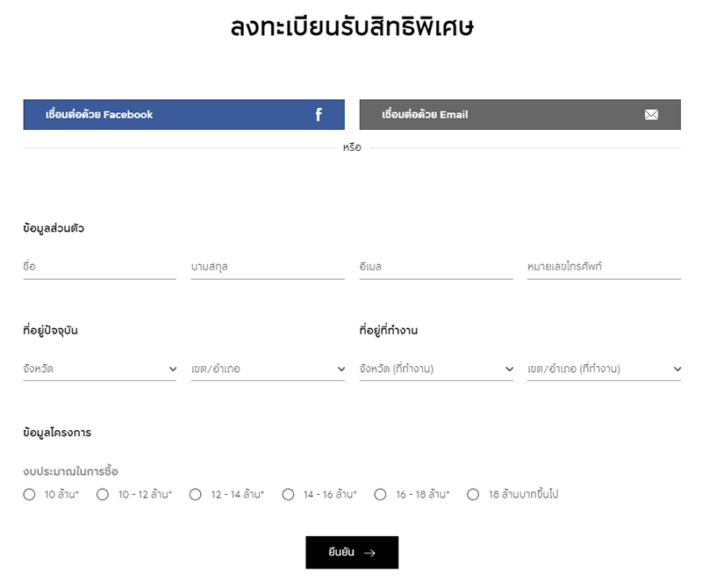Image resolution: width=702 pixels, height=588 pixels.
Task: Pick the 14 - 16 ล้าน option
Action: pos(288,494)
